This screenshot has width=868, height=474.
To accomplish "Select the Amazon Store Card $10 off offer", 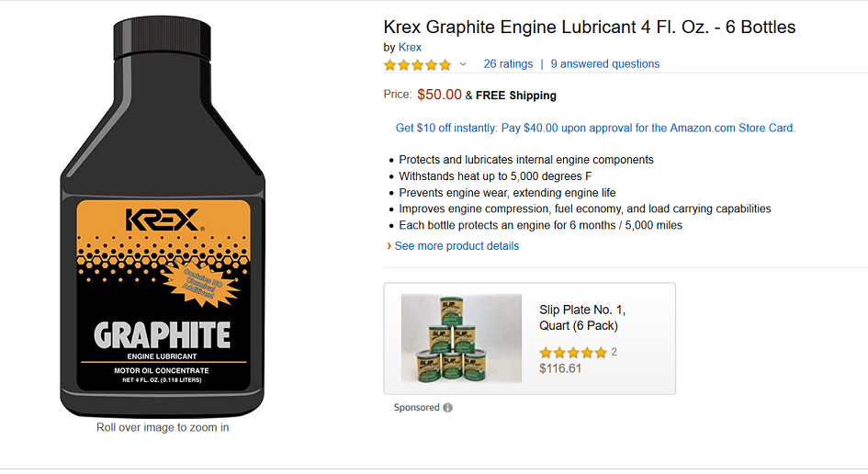I will 595,128.
